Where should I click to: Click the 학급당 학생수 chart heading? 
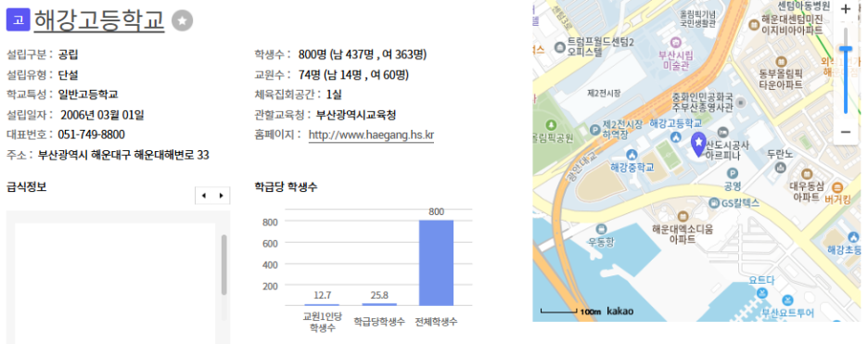pyautogui.click(x=286, y=186)
